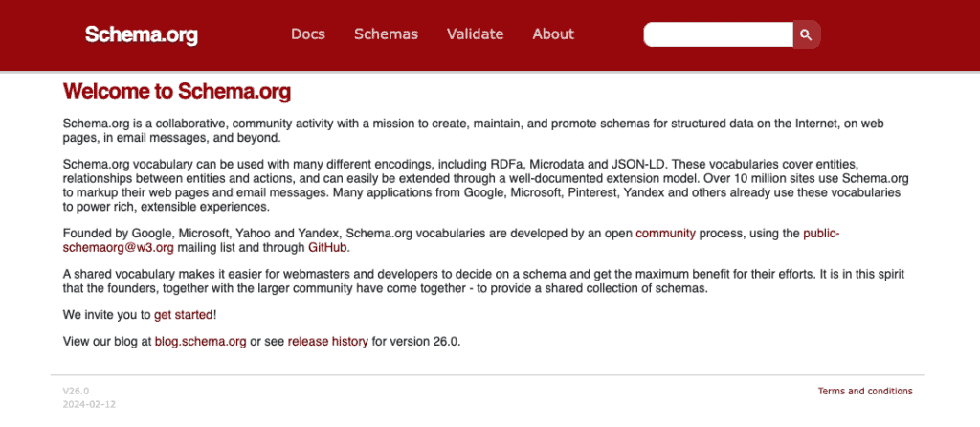This screenshot has height=427, width=980.
Task: Click the Schema.org logo in header
Action: tap(142, 34)
